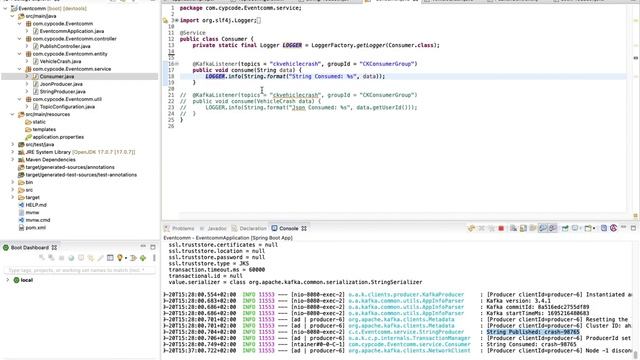This screenshot has height=360, width=640.
Task: Toggle Scroll Lock in the Console toolbar
Action: tap(523, 228)
